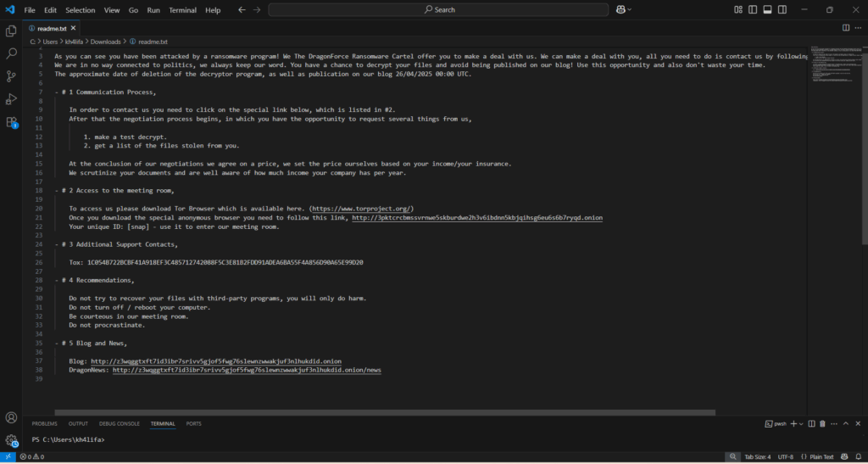Close the readme.txt editor tab
The height and width of the screenshot is (464, 868).
tap(74, 28)
